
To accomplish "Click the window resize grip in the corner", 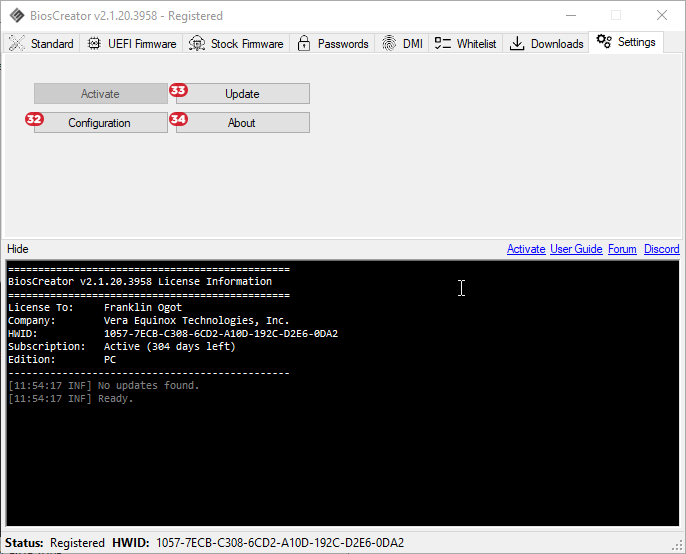I will (x=678, y=545).
